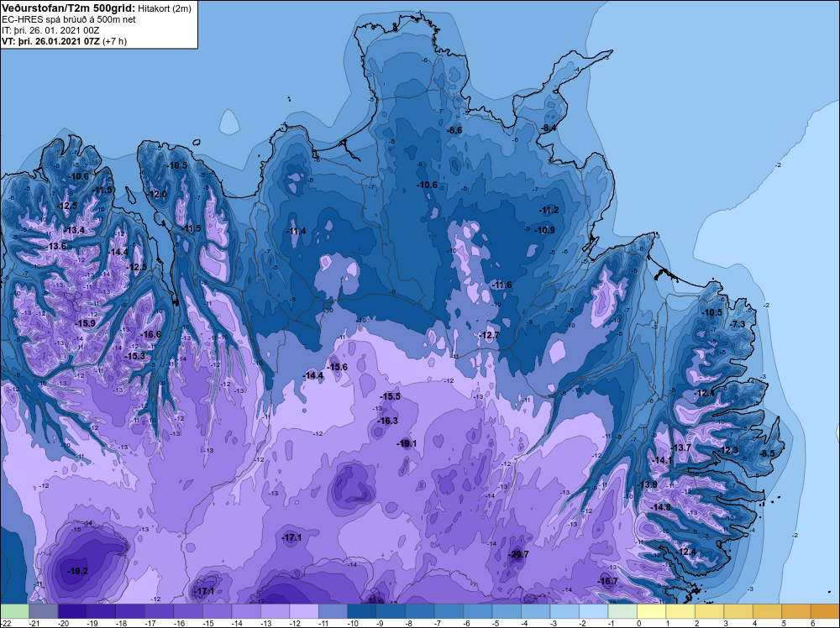Viewport: 840px width, 628px height.
Task: Select the -20.7 temperature label
Action: tap(518, 554)
